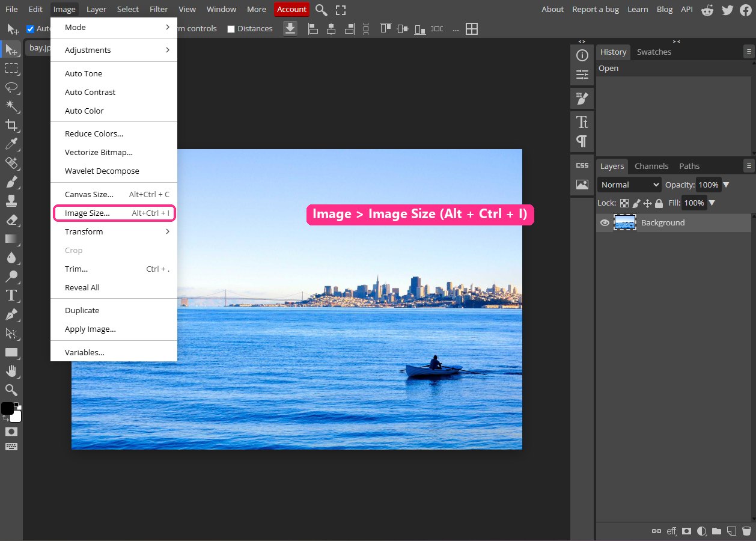Image resolution: width=756 pixels, height=541 pixels.
Task: Select the Lasso tool
Action: (x=11, y=87)
